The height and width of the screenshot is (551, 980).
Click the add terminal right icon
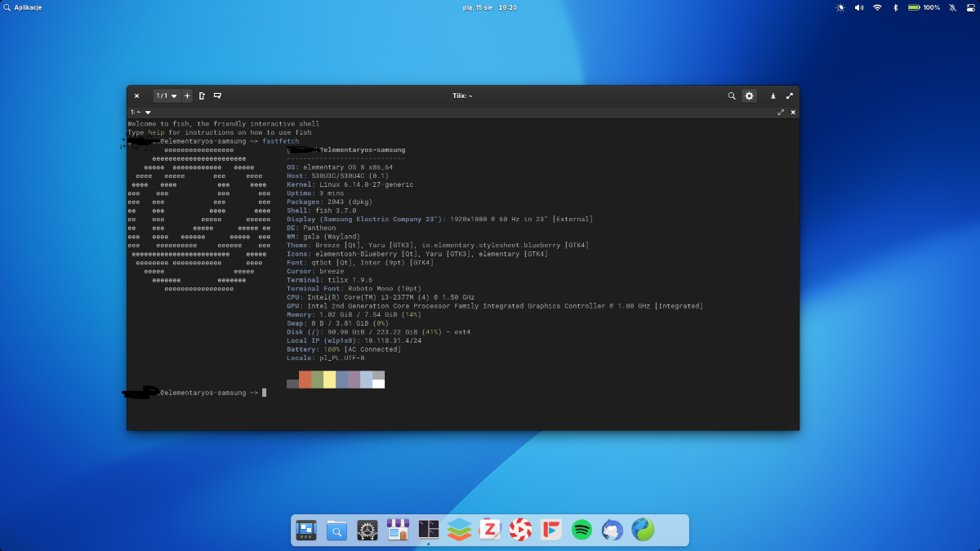(x=202, y=96)
